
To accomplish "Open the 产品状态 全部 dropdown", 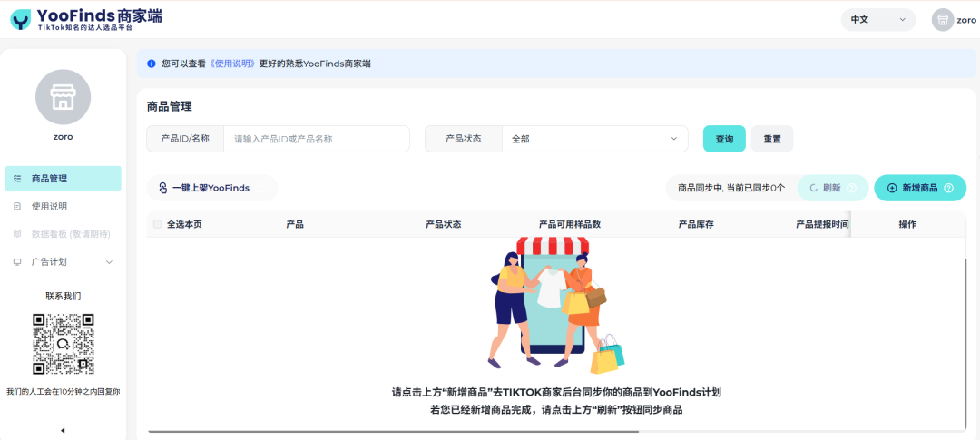I will pyautogui.click(x=594, y=139).
